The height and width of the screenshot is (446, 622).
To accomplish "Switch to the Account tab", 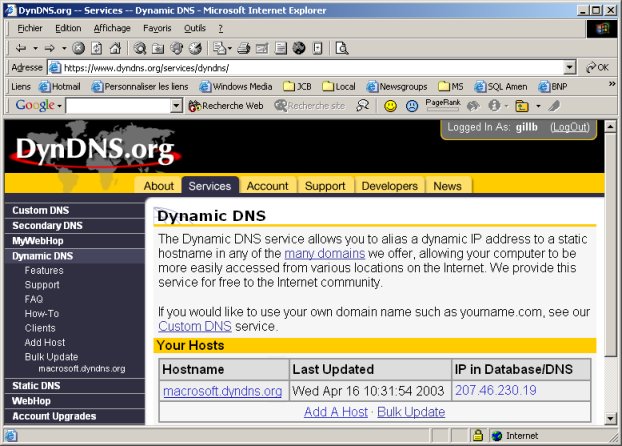I will 267,186.
